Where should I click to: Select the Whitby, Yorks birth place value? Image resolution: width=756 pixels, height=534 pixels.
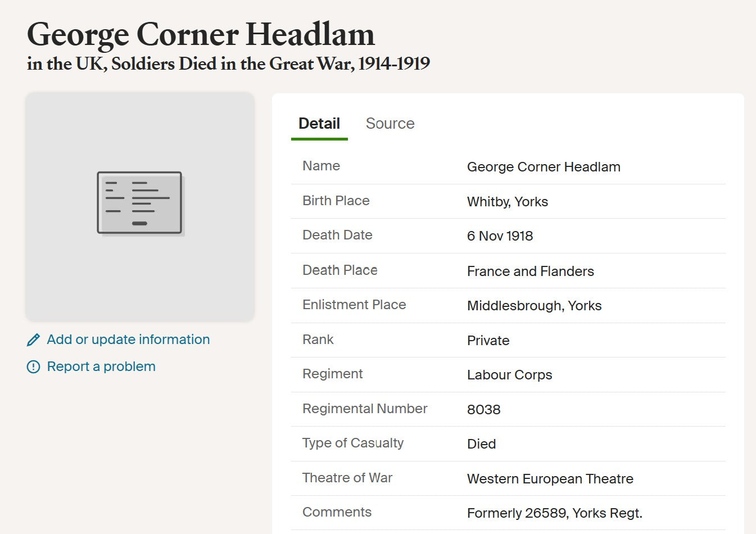[x=507, y=202]
